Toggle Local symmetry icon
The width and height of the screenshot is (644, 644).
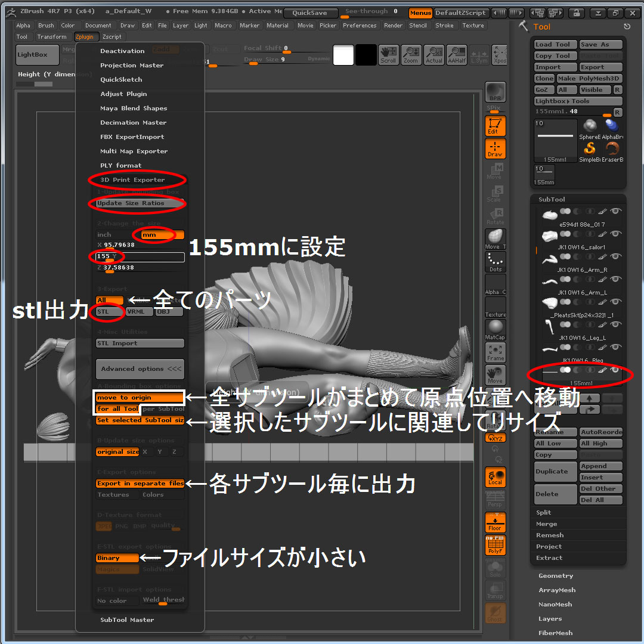[x=496, y=477]
